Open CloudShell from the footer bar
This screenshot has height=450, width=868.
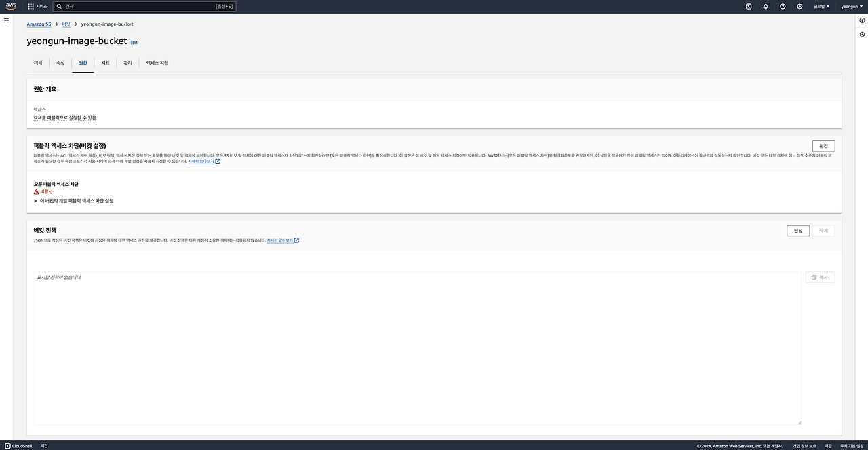click(18, 445)
